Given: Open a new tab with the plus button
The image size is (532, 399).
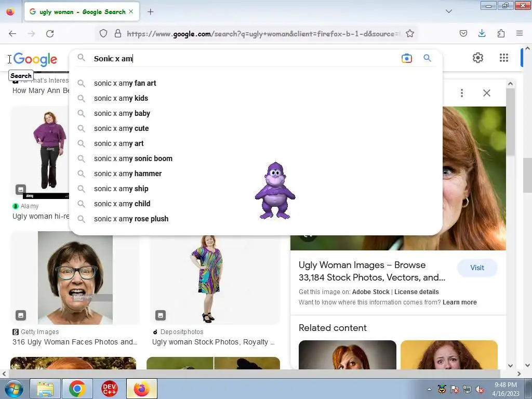Looking at the screenshot, I should [x=150, y=12].
